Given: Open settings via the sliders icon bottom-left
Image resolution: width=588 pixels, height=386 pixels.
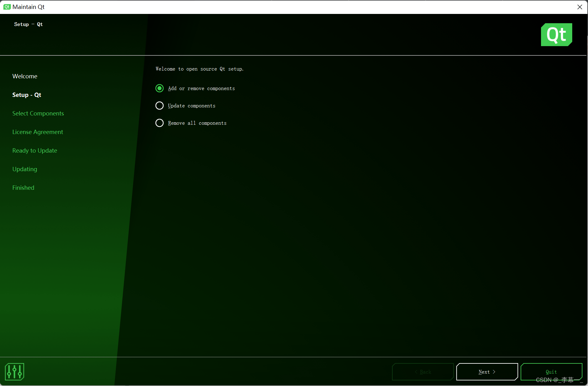Looking at the screenshot, I should [x=14, y=372].
